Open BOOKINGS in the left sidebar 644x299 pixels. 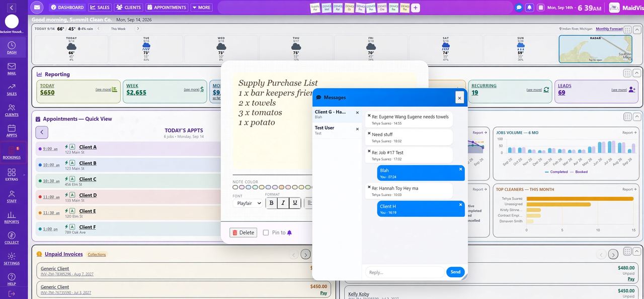point(12,153)
